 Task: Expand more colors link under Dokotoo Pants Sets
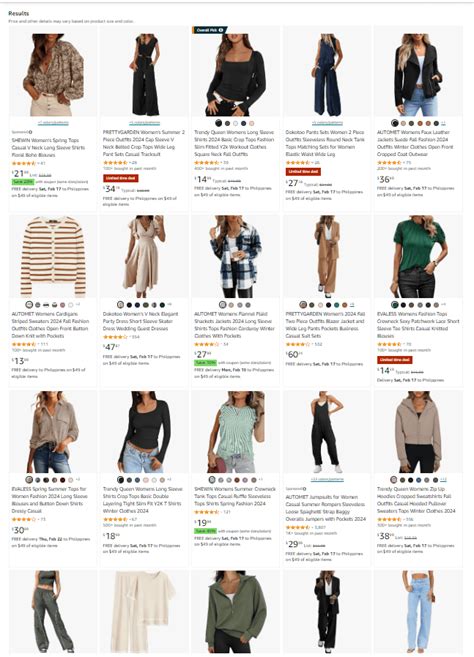[327, 123]
